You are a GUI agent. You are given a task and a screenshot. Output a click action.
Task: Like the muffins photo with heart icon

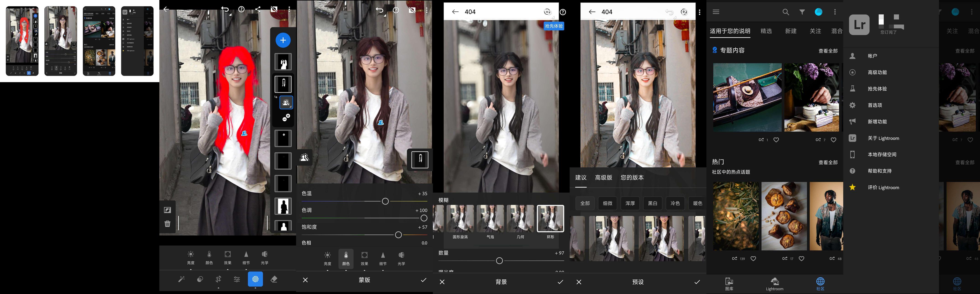[801, 259]
